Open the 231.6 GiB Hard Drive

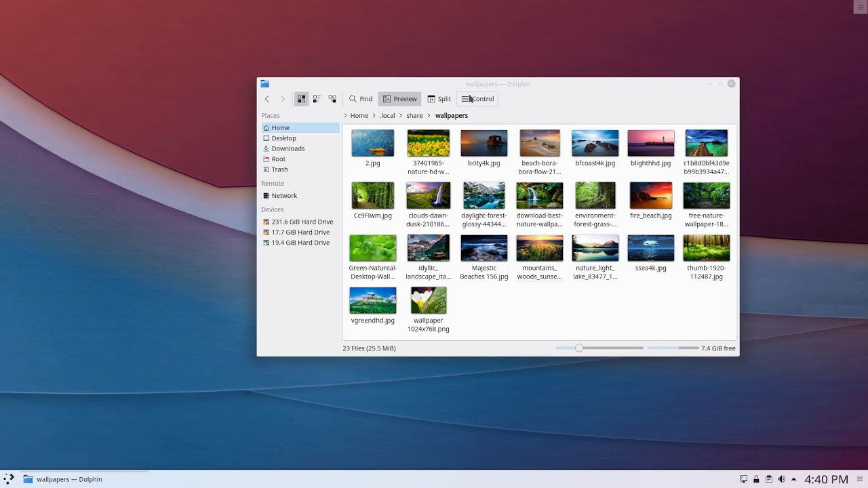tap(300, 222)
